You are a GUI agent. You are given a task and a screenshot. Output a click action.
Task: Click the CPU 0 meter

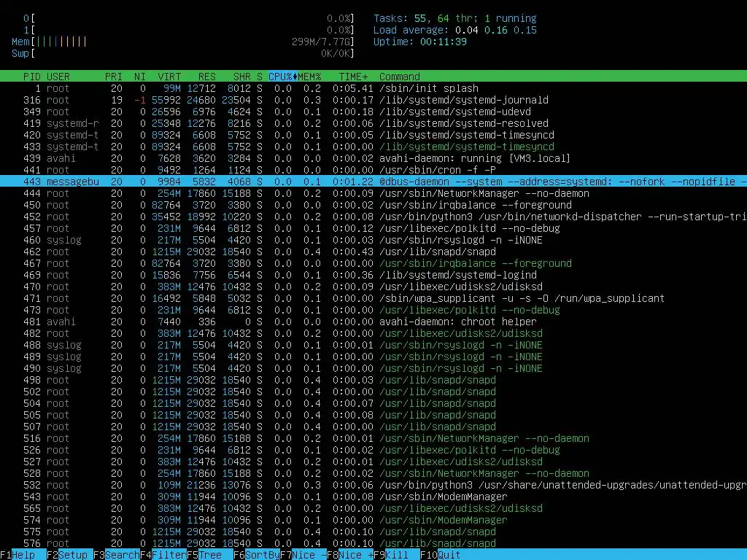pos(189,18)
